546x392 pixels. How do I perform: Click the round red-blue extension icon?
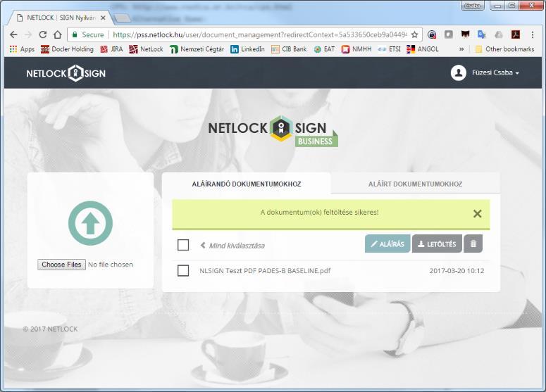point(432,34)
